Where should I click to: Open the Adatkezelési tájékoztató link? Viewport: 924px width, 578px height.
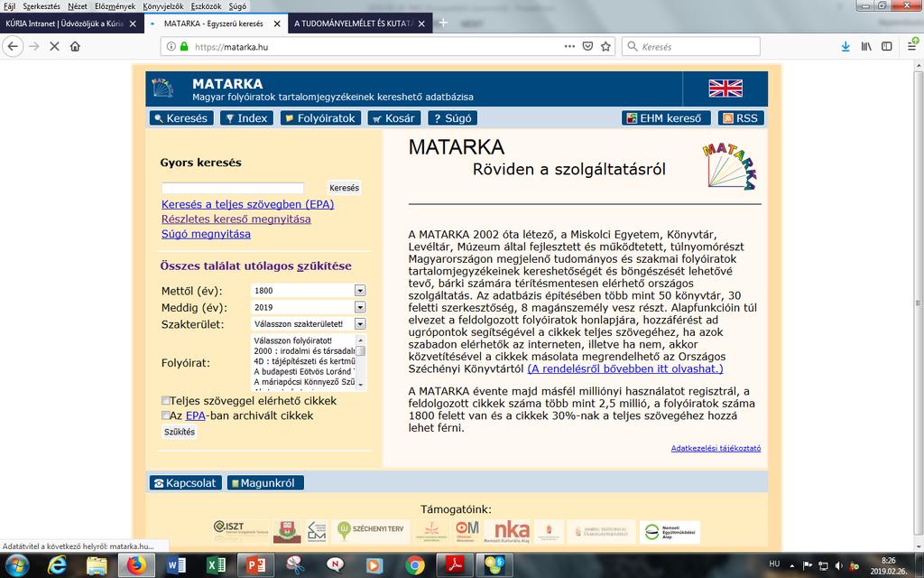[716, 448]
